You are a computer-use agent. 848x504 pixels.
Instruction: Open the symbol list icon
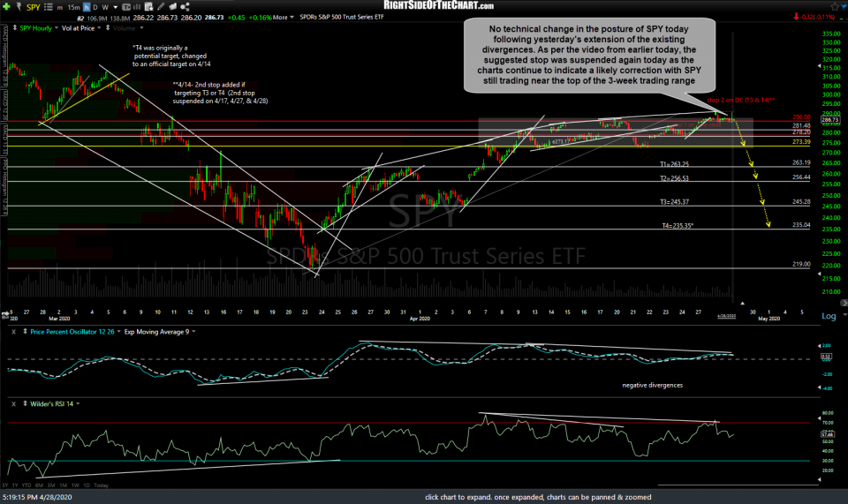(x=48, y=7)
